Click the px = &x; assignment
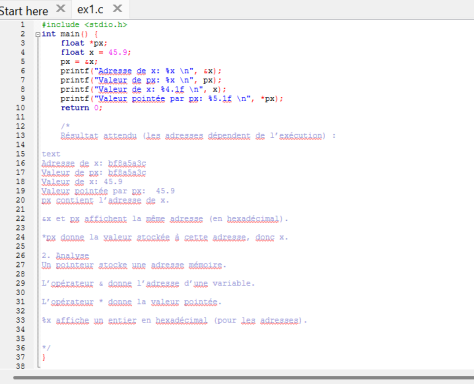The width and height of the screenshot is (474, 384). coord(79,62)
